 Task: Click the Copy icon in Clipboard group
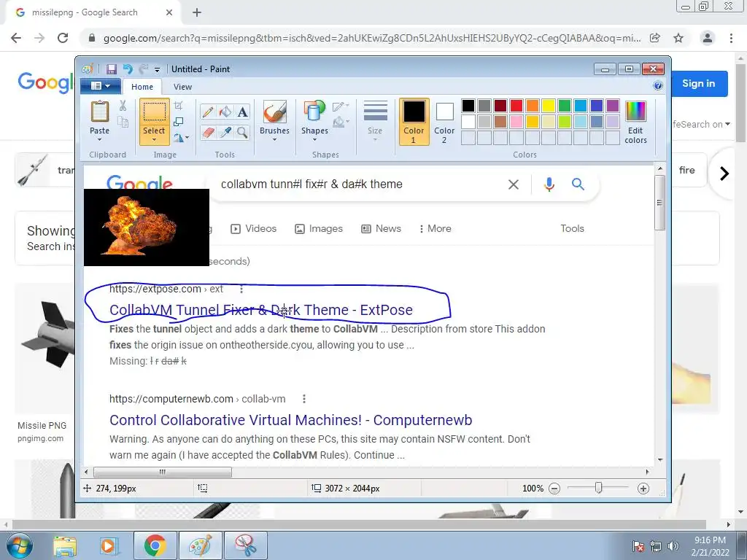pos(123,122)
